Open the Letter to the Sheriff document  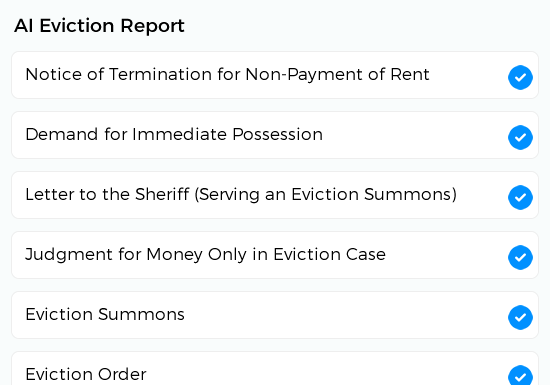[241, 194]
